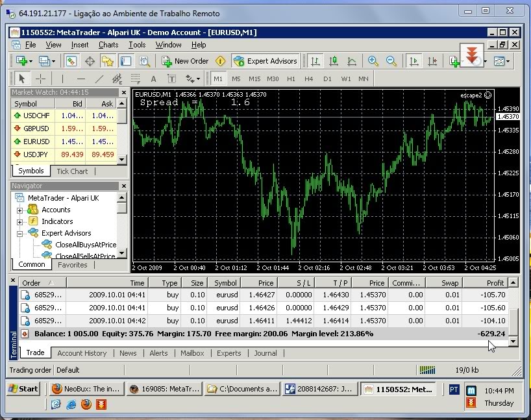
Task: Select the Crosshair tool
Action: coord(41,79)
